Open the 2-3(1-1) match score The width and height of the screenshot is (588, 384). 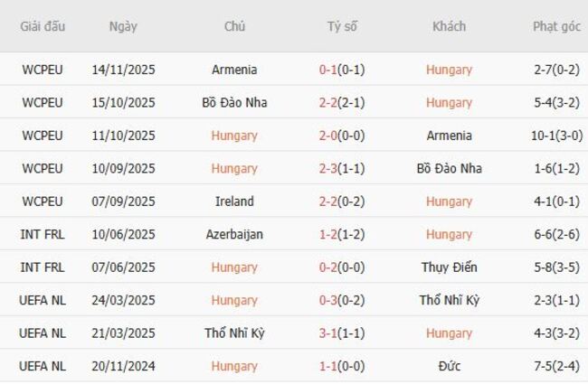coord(342,168)
